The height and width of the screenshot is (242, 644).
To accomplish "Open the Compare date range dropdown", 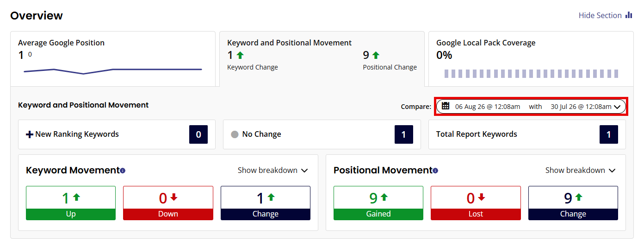I will 531,106.
